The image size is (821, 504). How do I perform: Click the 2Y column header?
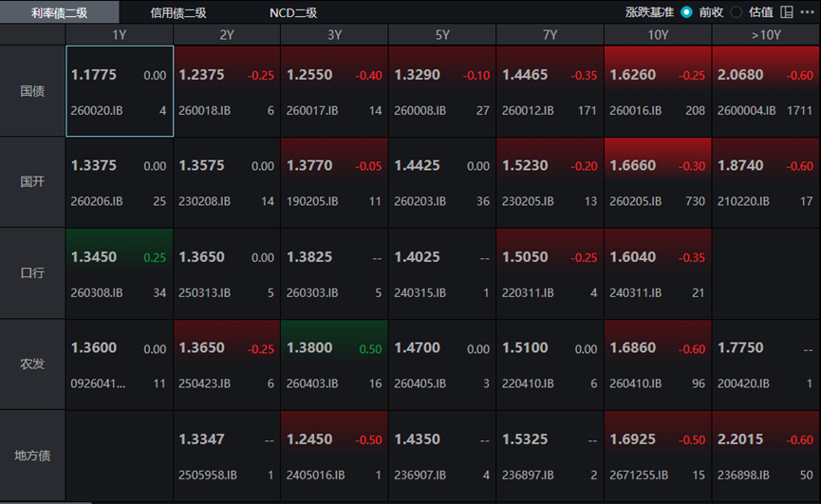(x=227, y=34)
